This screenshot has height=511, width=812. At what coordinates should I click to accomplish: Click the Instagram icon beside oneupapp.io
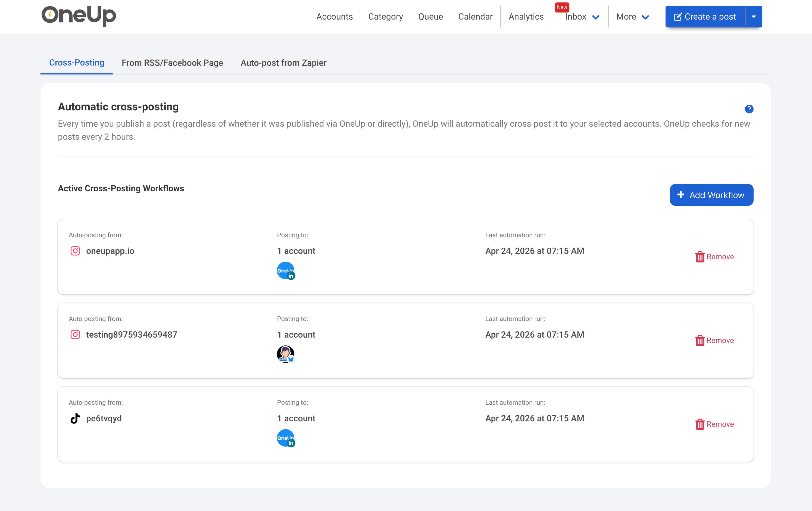coord(75,251)
